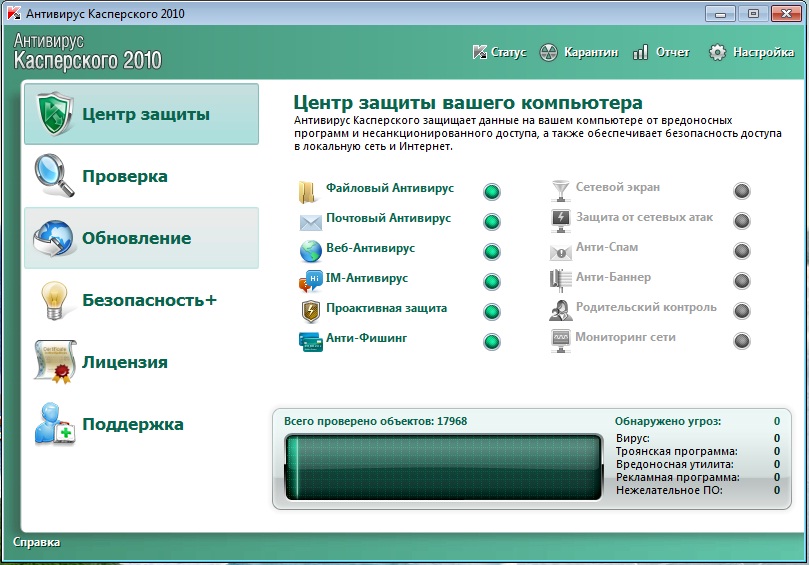Click the Проактивная защита label
This screenshot has width=809, height=565.
(386, 308)
